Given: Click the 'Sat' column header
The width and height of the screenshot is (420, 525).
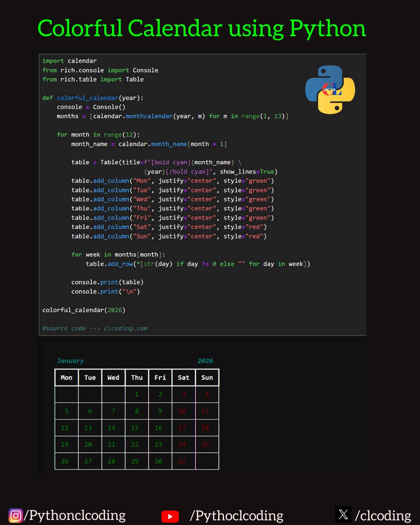Looking at the screenshot, I should coord(184,378).
